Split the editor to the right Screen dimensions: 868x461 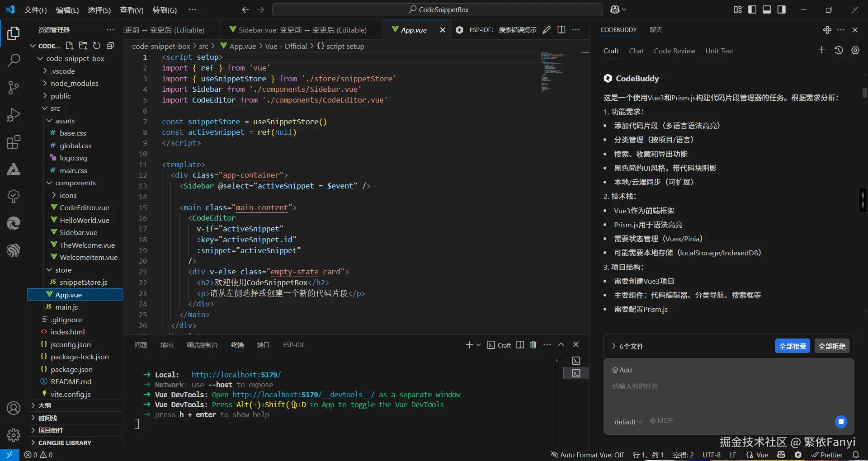coord(561,30)
